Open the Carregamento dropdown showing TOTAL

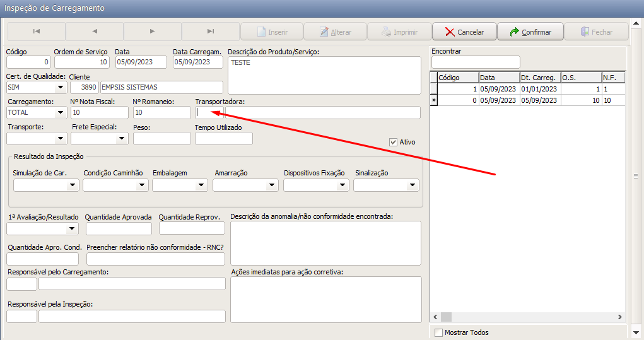[61, 112]
